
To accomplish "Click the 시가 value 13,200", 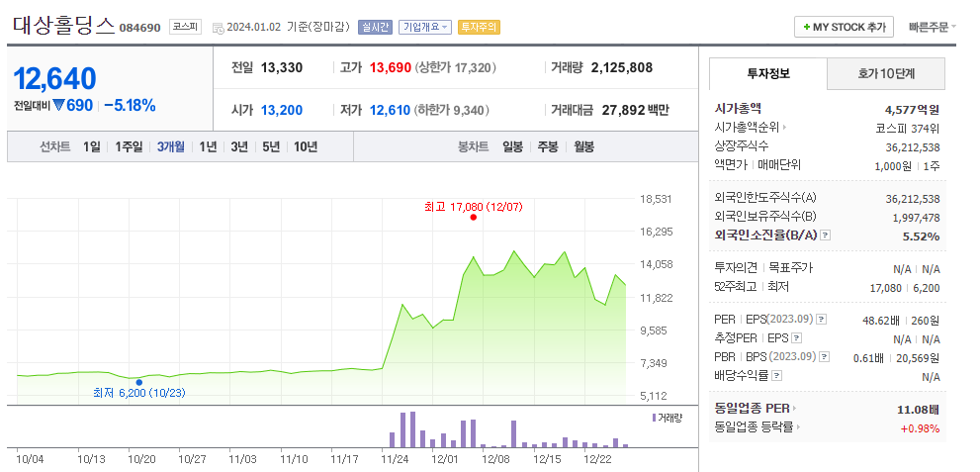I will pyautogui.click(x=281, y=111).
